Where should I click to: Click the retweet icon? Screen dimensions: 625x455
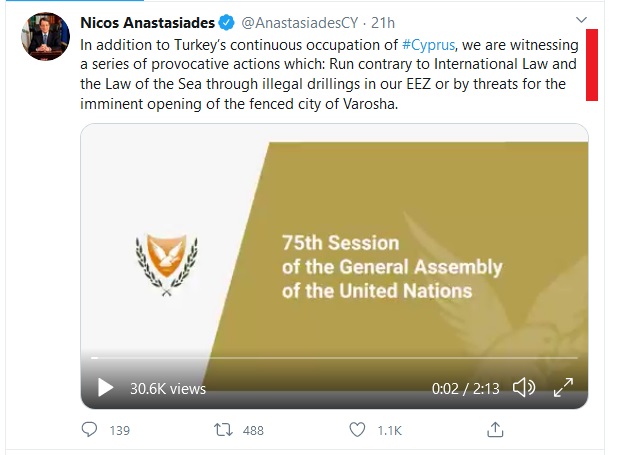(x=223, y=430)
